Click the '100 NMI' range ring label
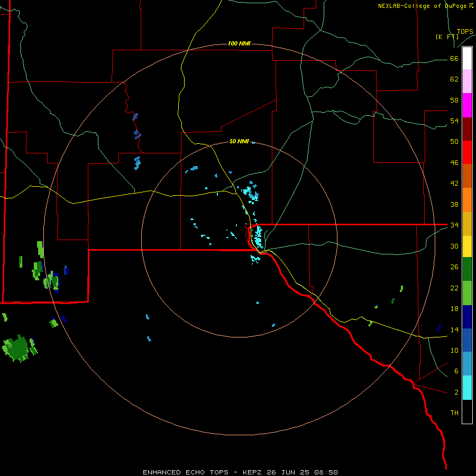 (x=239, y=43)
